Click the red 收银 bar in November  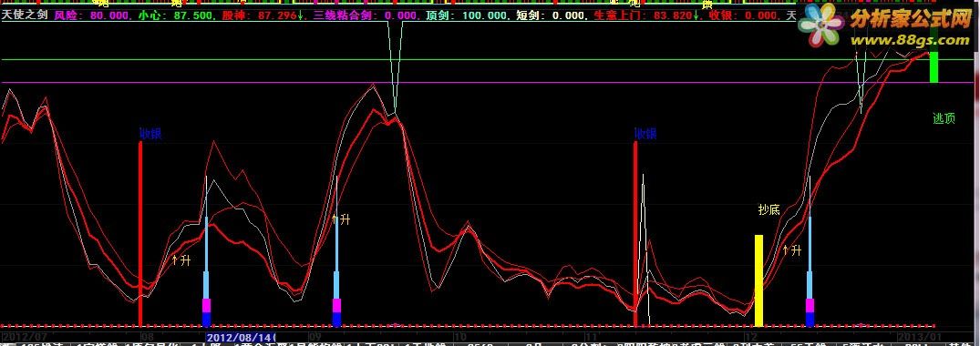tap(635, 234)
